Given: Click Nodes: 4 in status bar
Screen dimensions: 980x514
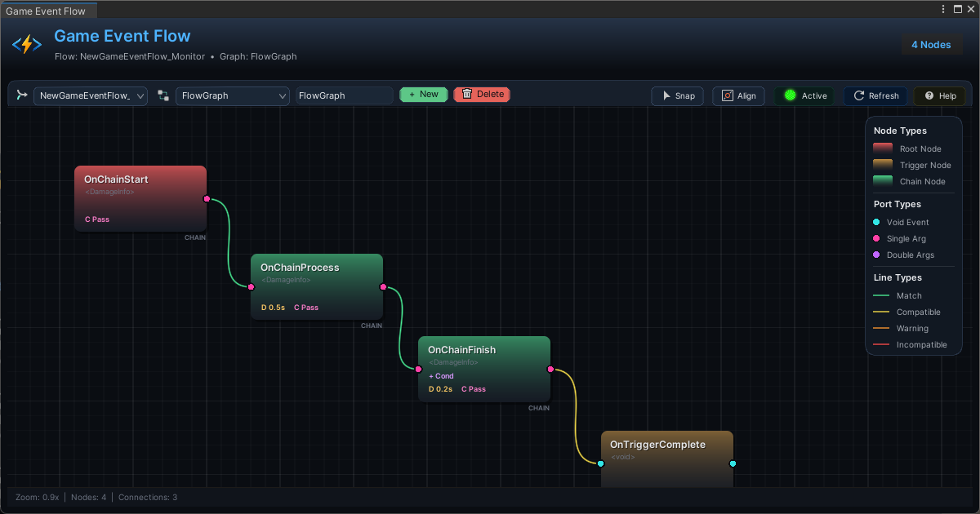Looking at the screenshot, I should 88,497.
